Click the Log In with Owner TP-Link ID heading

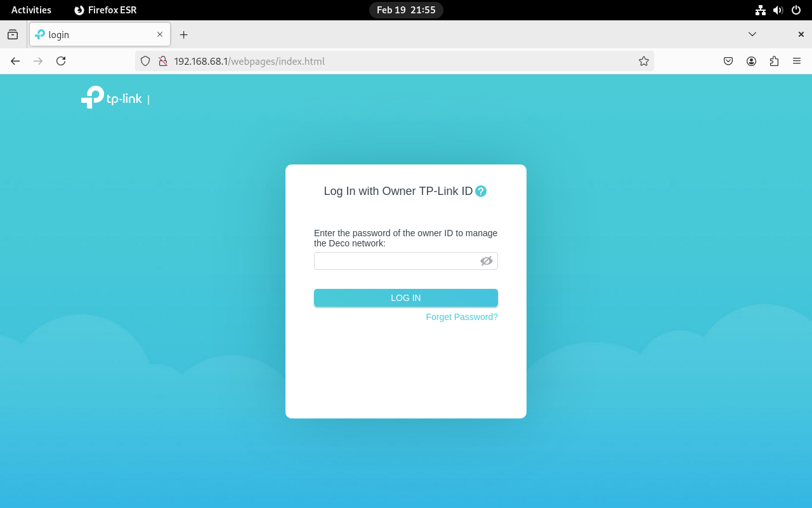point(398,191)
